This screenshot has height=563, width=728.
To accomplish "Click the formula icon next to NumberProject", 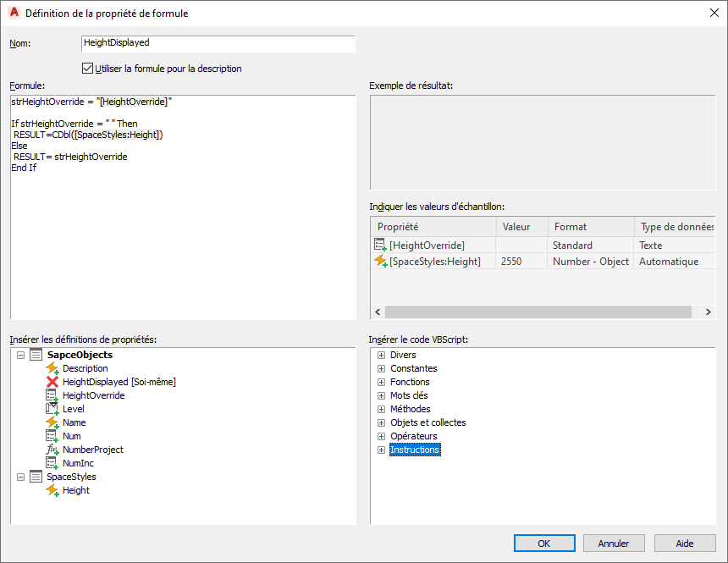I will [x=52, y=450].
